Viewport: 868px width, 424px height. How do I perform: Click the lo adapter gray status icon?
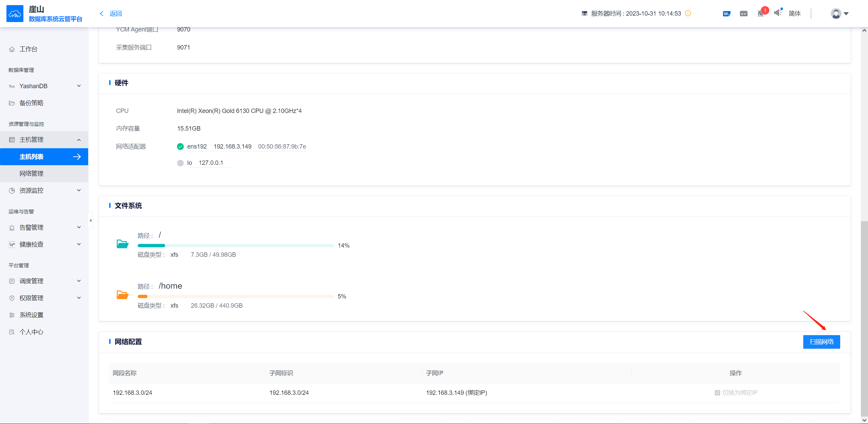coord(180,163)
